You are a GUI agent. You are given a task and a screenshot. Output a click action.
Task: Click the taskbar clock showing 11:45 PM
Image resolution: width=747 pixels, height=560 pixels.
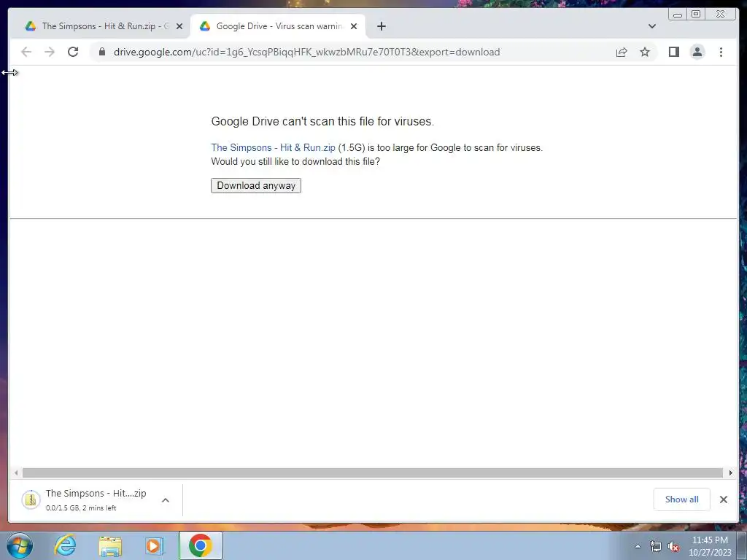(x=710, y=546)
